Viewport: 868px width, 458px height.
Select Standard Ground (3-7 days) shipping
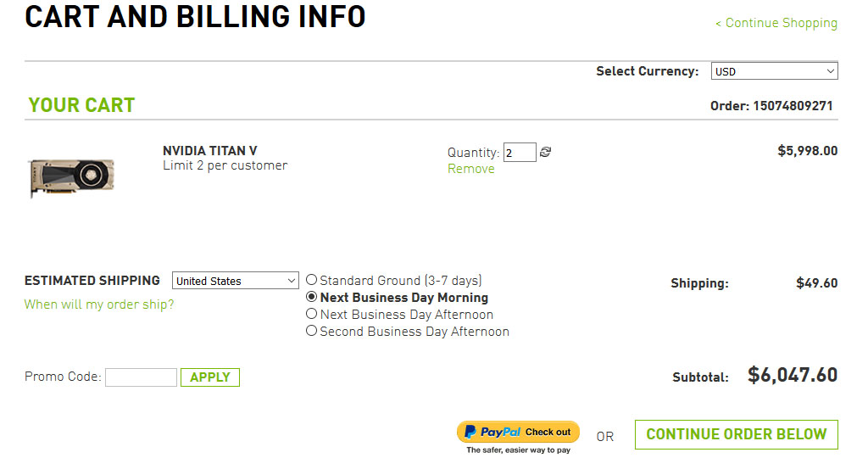click(312, 280)
